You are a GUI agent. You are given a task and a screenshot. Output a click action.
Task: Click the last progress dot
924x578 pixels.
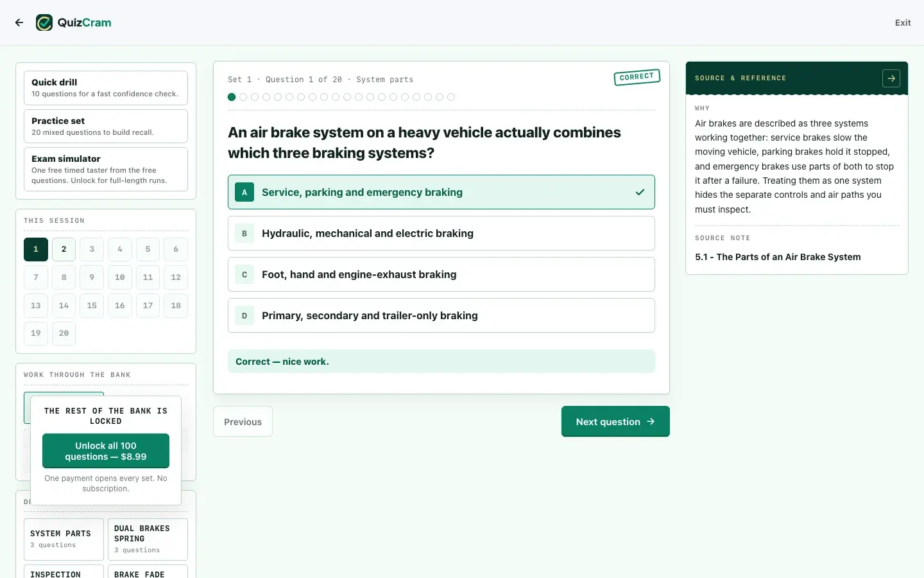[451, 97]
